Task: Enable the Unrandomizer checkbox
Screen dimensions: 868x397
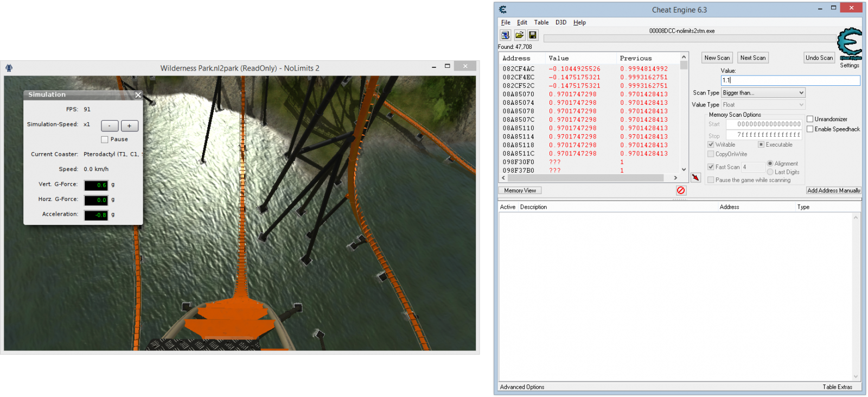Action: coord(810,119)
